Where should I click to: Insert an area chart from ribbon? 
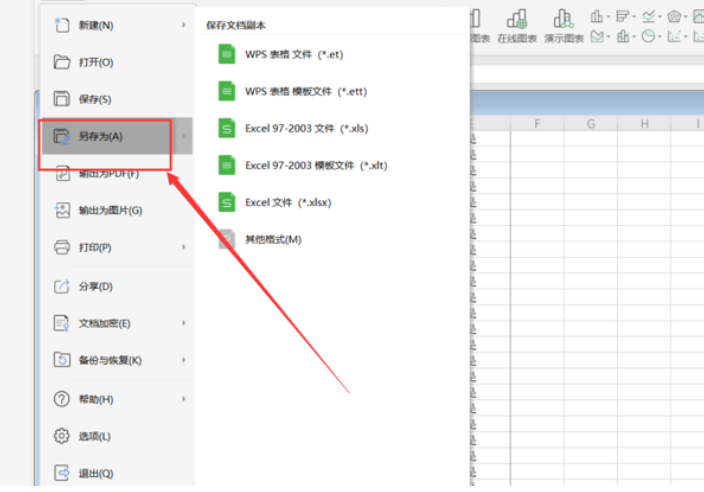pyautogui.click(x=597, y=36)
